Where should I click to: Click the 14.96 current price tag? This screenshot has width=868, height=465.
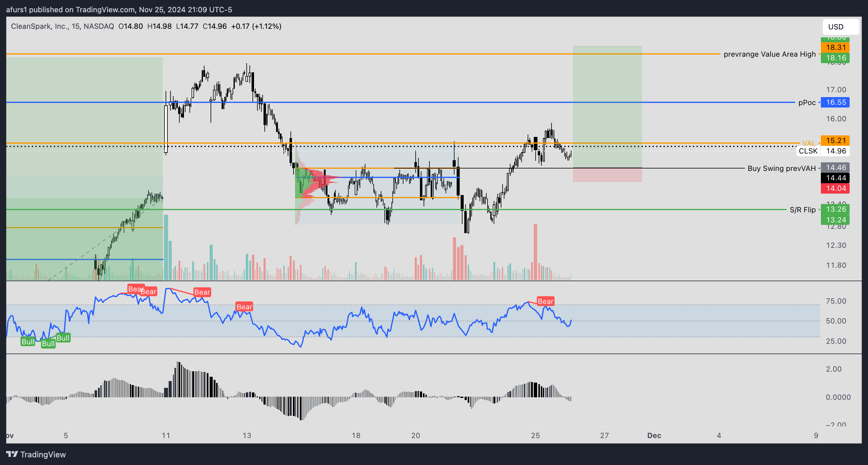[x=835, y=151]
